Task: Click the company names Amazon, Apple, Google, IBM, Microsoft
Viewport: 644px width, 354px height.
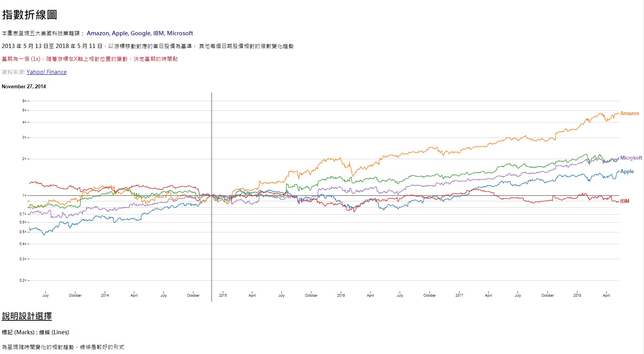Action: [140, 33]
